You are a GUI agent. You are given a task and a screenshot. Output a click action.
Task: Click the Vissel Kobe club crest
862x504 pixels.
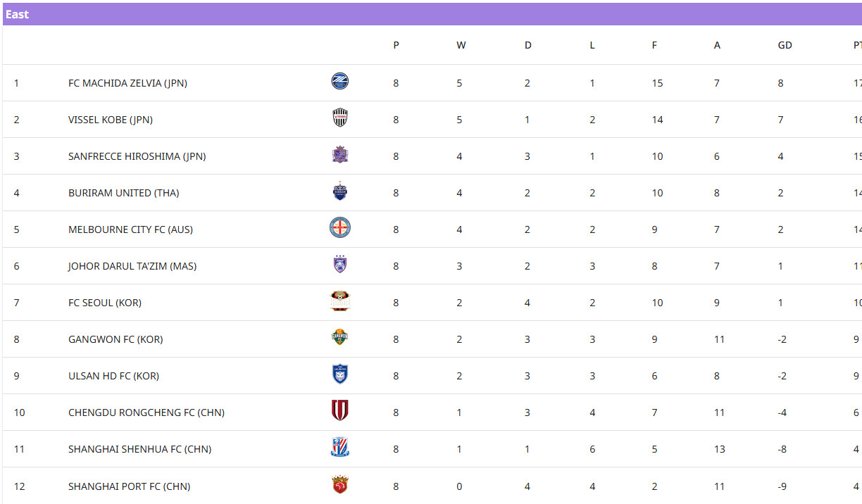click(x=340, y=118)
